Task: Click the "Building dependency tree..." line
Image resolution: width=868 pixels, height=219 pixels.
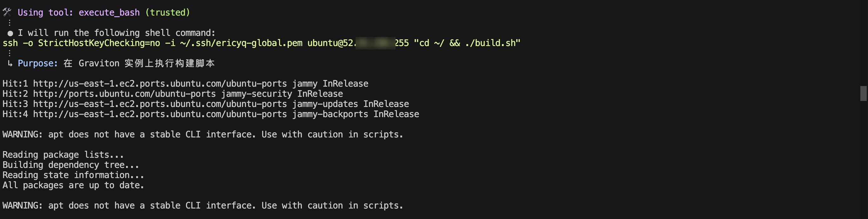Action: [70, 165]
